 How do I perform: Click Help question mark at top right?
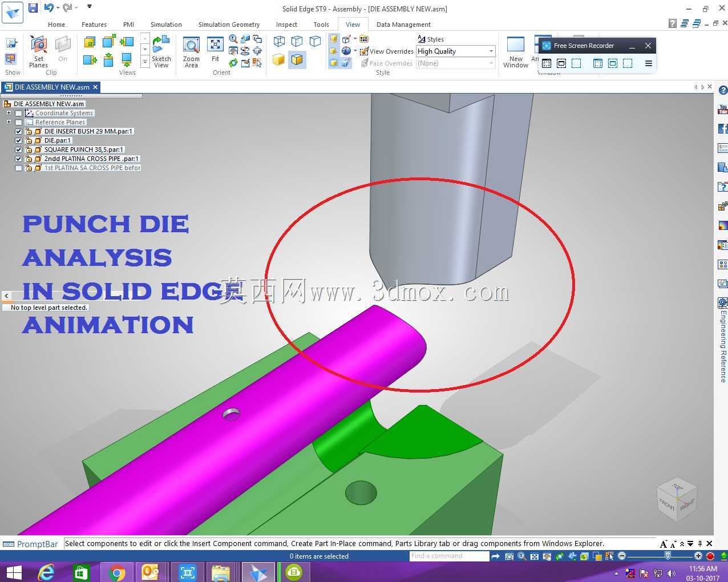click(x=673, y=23)
